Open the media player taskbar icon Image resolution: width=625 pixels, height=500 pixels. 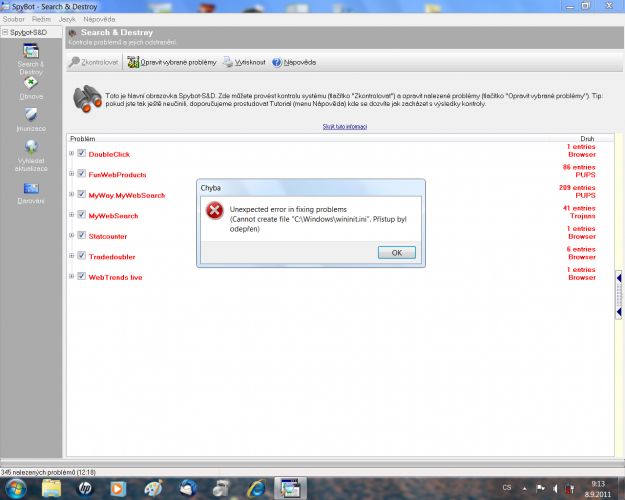(118, 488)
